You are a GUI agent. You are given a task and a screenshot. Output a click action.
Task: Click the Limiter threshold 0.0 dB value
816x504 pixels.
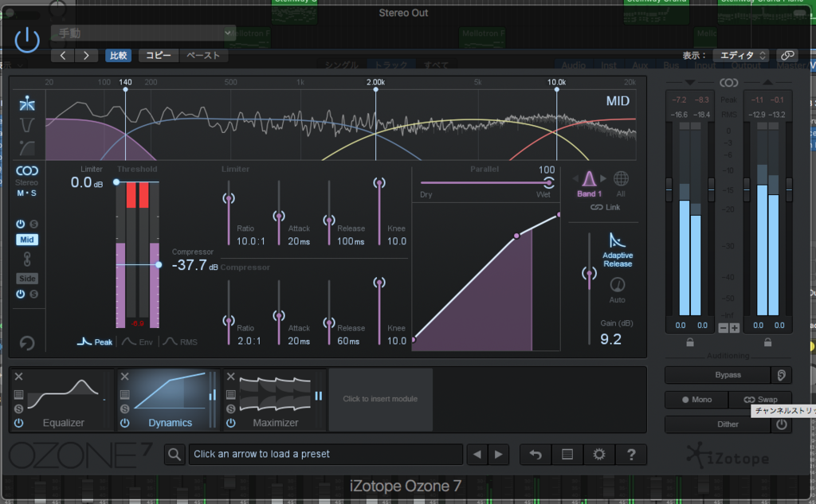tap(86, 182)
